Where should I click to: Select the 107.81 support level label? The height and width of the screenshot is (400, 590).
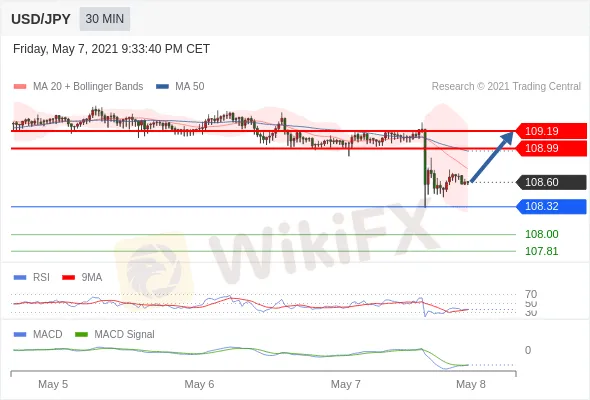coord(541,251)
